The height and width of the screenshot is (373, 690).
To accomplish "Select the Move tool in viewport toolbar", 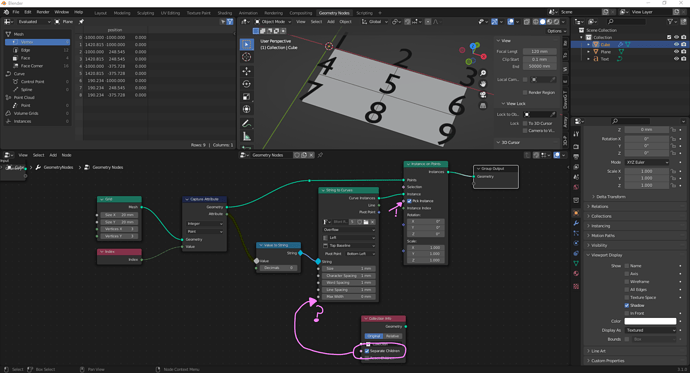I will pos(246,71).
